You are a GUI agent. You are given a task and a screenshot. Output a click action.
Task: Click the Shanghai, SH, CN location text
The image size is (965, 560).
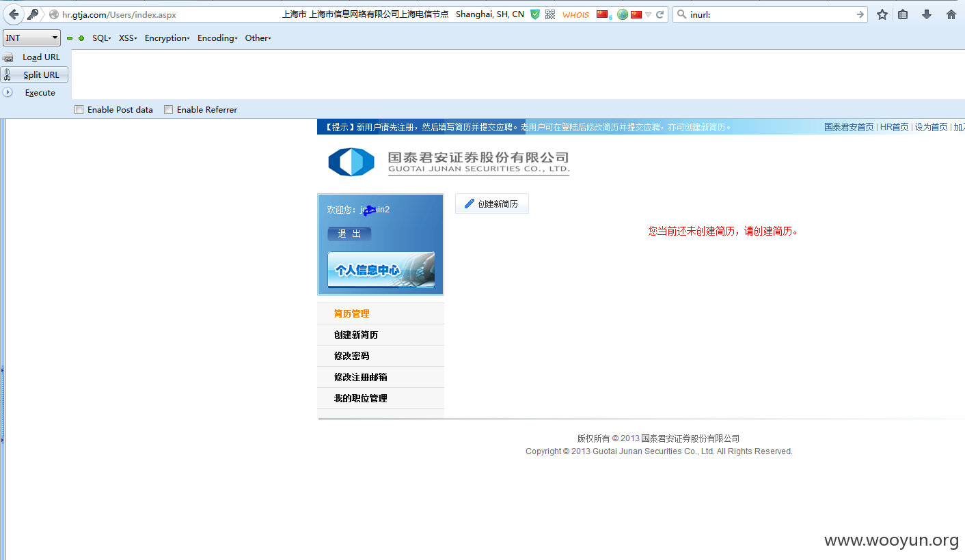[490, 14]
